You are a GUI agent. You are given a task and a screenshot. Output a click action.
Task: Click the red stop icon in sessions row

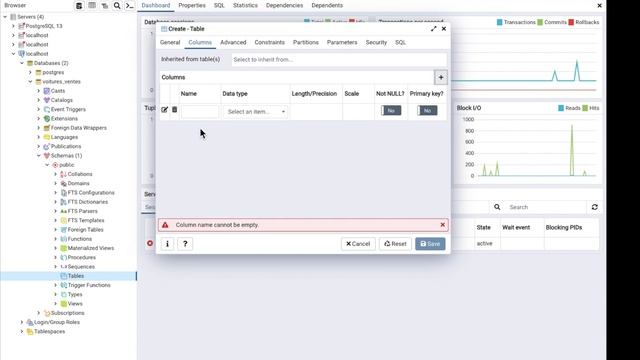pyautogui.click(x=150, y=243)
